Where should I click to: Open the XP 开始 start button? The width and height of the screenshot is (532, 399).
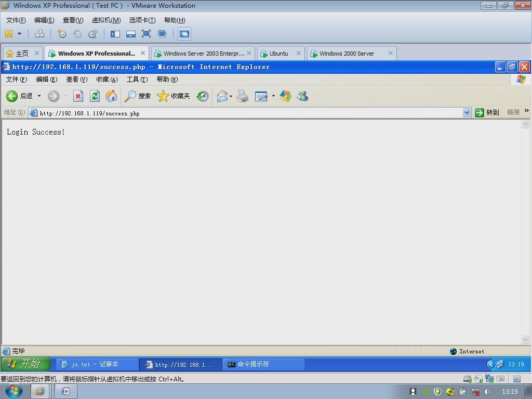click(x=26, y=364)
